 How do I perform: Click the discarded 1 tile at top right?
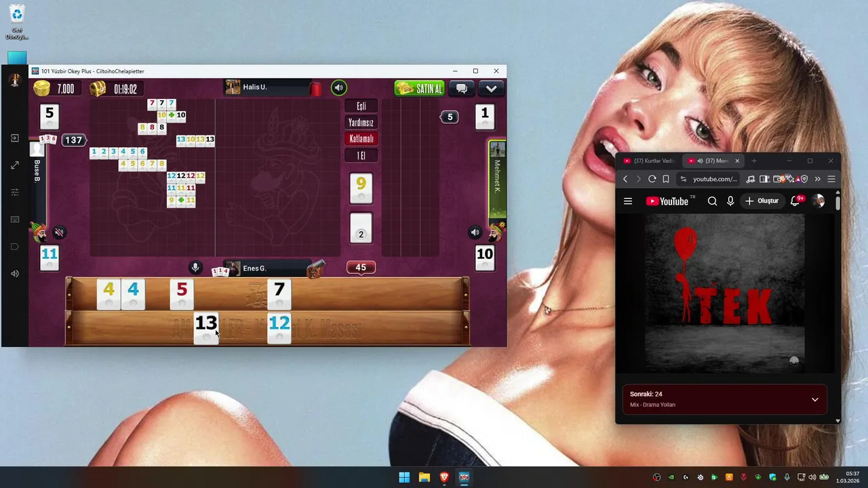coord(485,117)
